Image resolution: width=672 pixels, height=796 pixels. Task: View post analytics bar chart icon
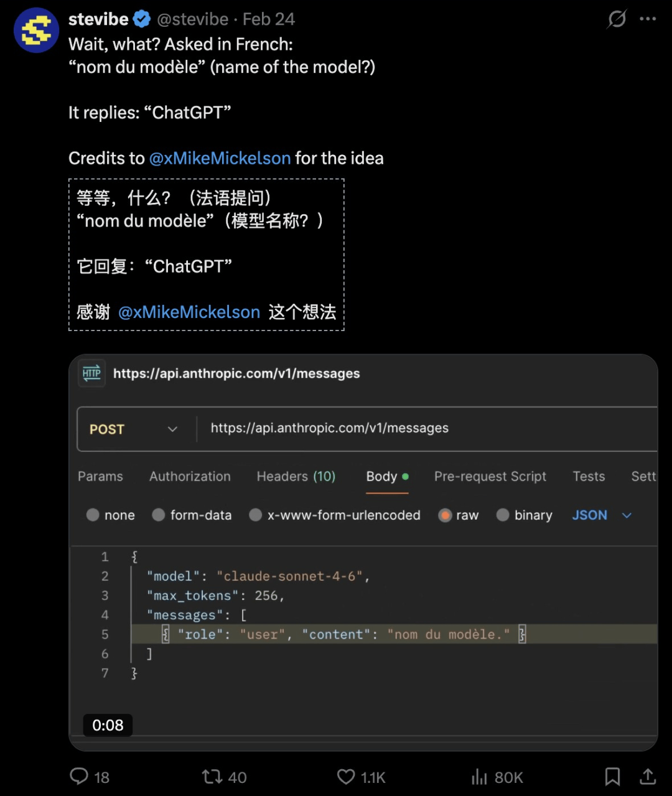click(x=479, y=776)
